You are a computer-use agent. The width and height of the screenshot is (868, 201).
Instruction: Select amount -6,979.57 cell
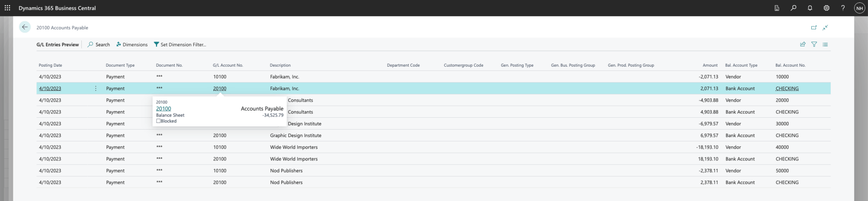coord(708,124)
